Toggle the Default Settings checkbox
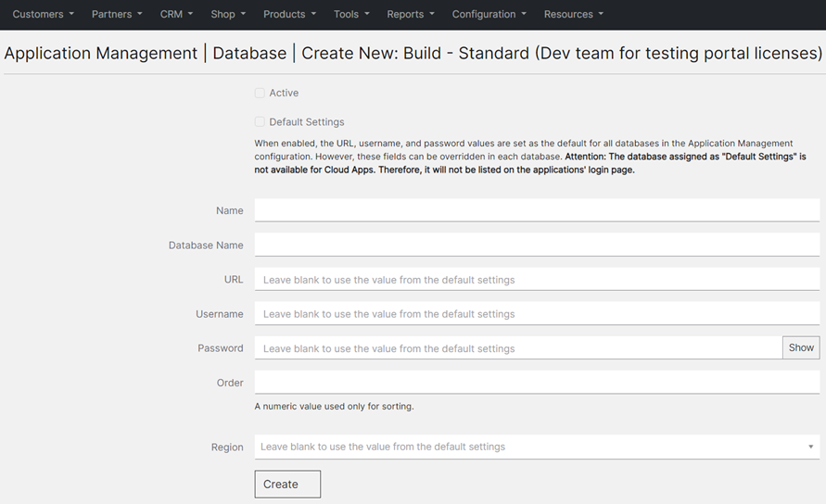The width and height of the screenshot is (826, 504). 260,122
